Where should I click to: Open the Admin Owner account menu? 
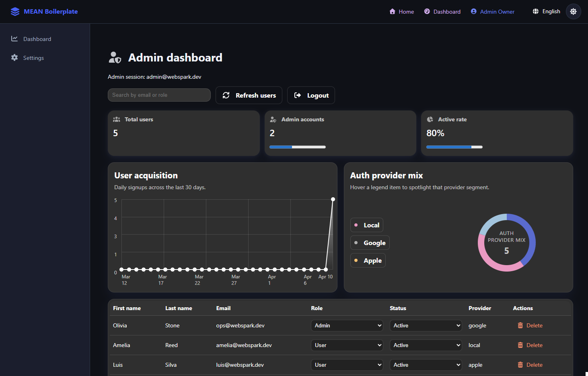(x=492, y=11)
